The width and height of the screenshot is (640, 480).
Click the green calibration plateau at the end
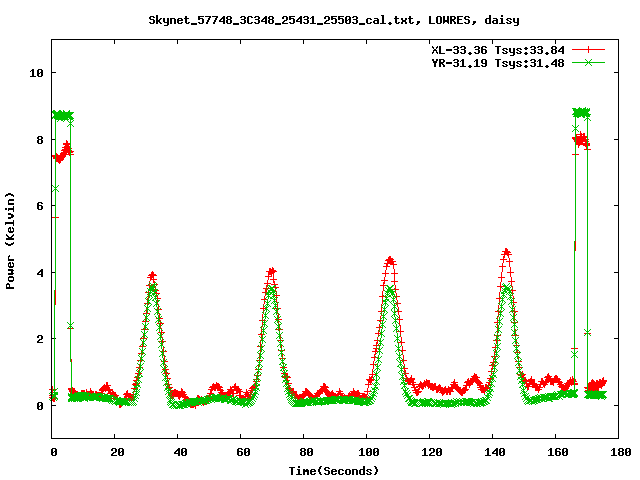coord(581,113)
